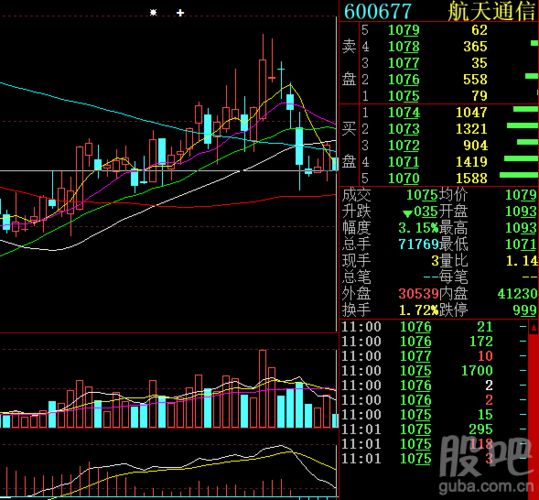Select sell-5 price 1079 in order book
This screenshot has height=500, width=539.
tap(404, 30)
